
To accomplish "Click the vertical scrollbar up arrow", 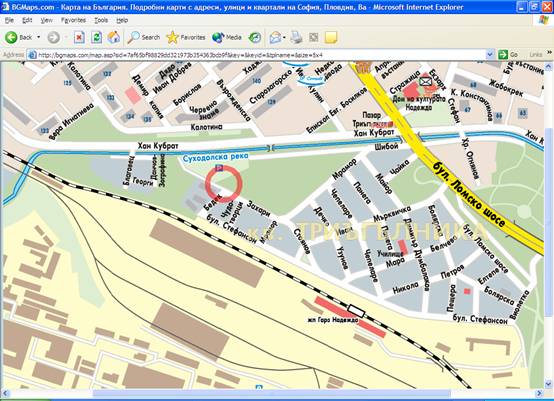I will pos(549,66).
